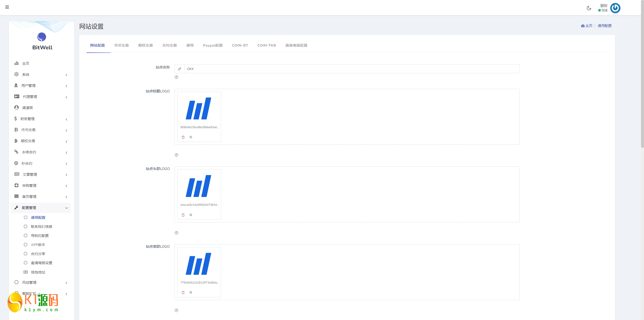Screen dimensions: 644x320
Task: Expand the 代理管理 menu chevron
Action: [x=66, y=97]
